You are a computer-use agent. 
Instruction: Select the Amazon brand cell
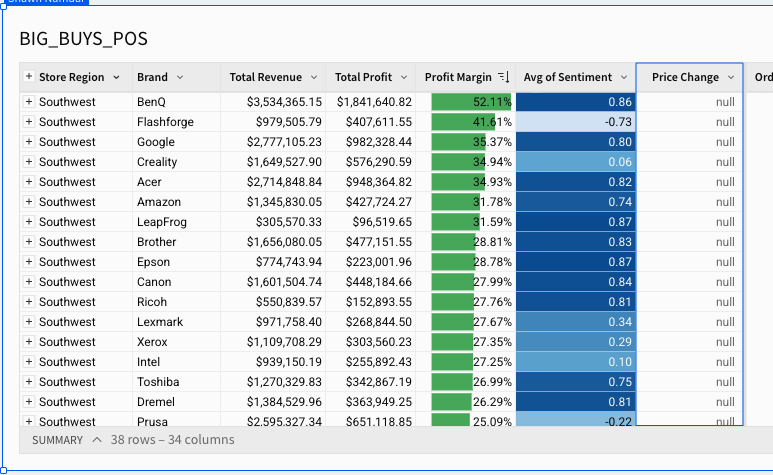tap(176, 202)
